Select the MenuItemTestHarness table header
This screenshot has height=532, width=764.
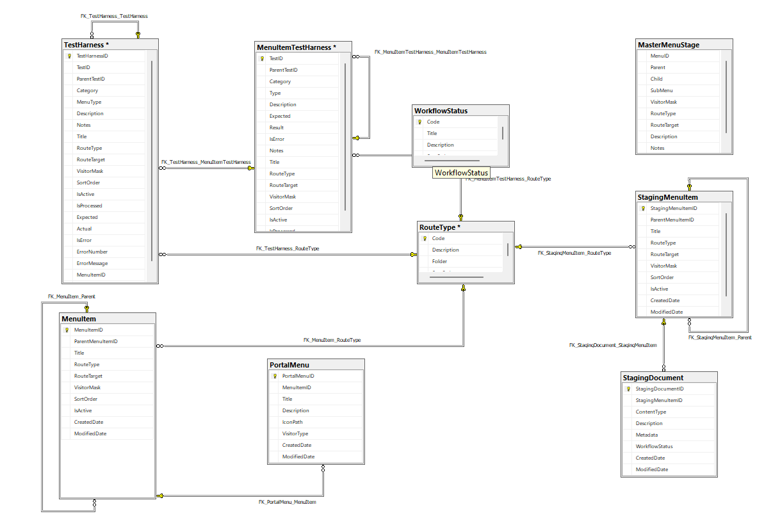coord(303,47)
